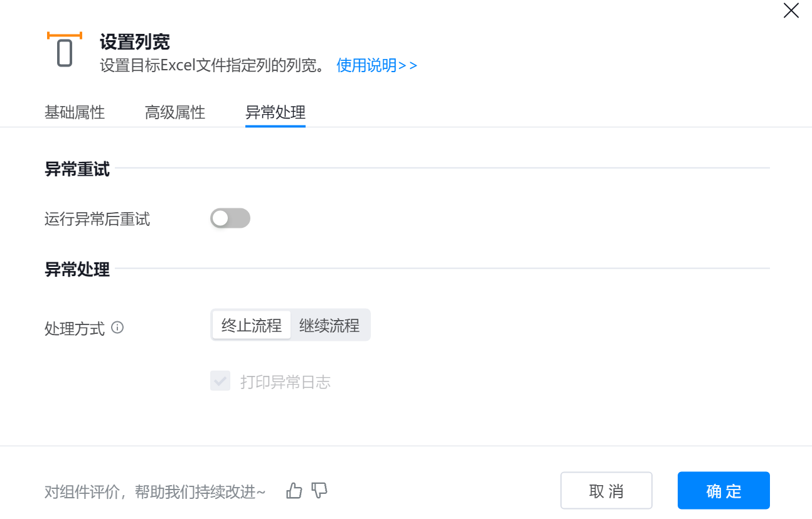Choose the 继续流程 option
This screenshot has height=519, width=812.
pos(329,325)
